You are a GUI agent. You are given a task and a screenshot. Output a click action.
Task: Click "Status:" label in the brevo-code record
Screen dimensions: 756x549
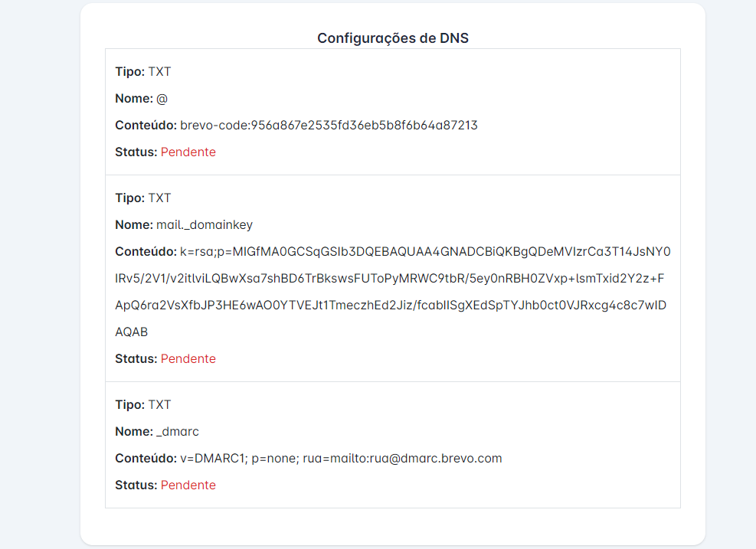(x=136, y=152)
